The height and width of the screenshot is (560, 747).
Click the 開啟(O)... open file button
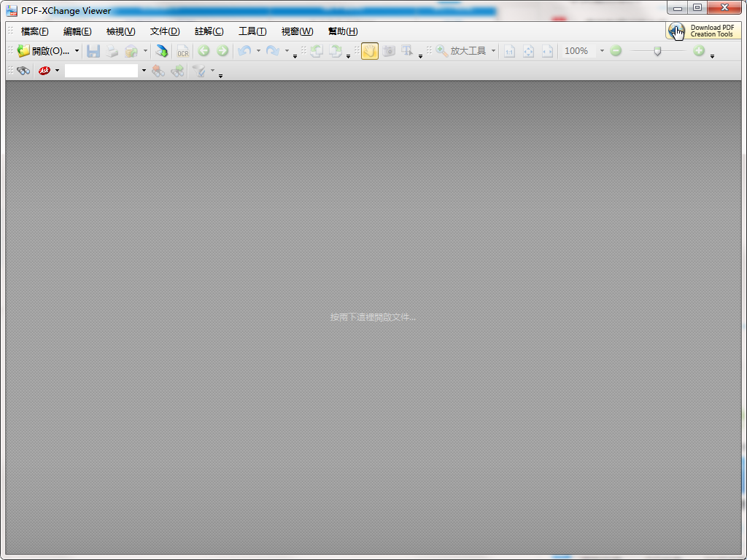(43, 51)
